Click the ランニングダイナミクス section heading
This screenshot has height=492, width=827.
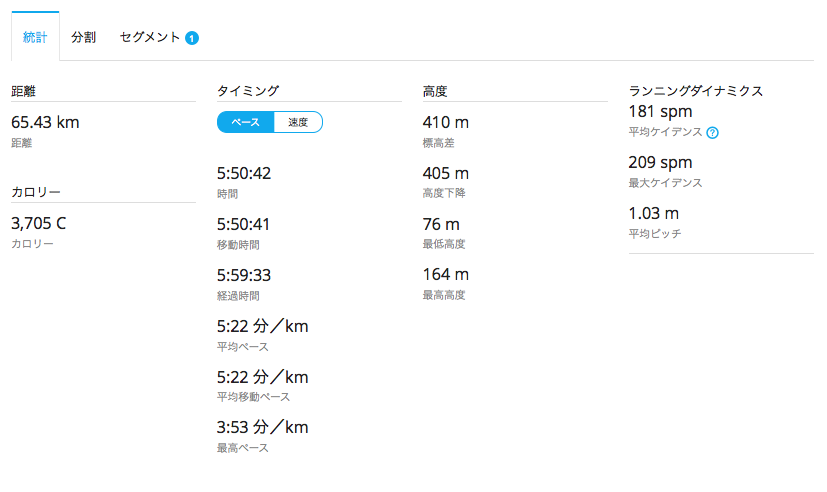pyautogui.click(x=696, y=91)
